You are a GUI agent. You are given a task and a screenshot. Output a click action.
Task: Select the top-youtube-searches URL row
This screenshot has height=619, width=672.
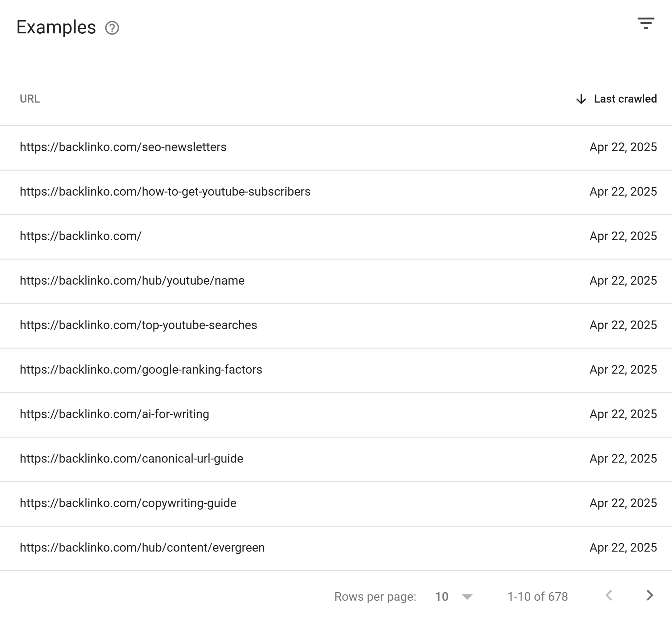pos(336,326)
